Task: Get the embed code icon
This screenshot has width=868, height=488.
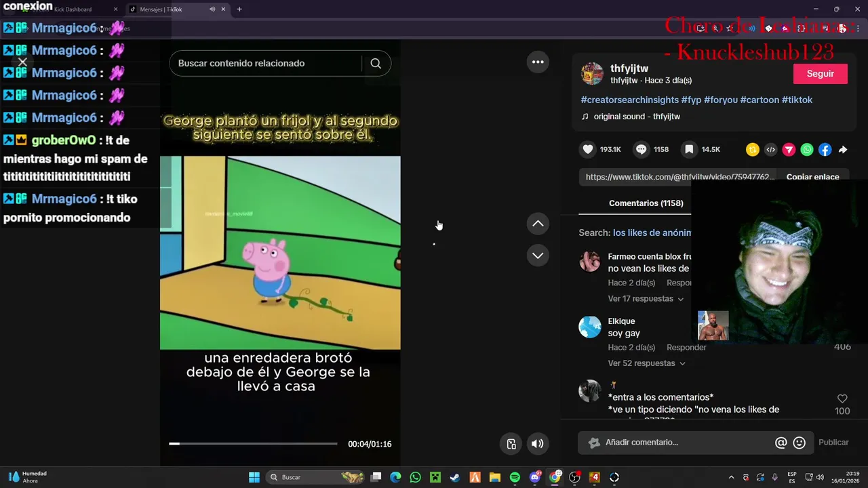Action: point(770,150)
